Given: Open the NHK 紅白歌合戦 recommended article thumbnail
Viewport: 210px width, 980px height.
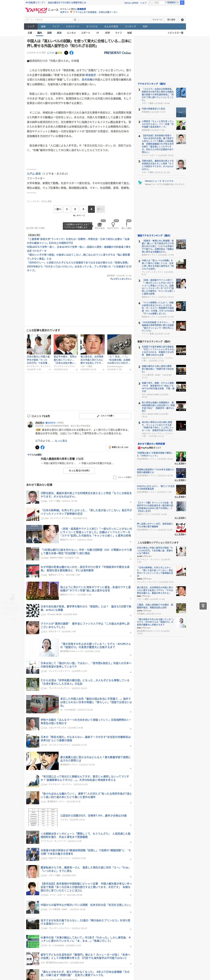Looking at the screenshot, I should [x=119, y=345].
